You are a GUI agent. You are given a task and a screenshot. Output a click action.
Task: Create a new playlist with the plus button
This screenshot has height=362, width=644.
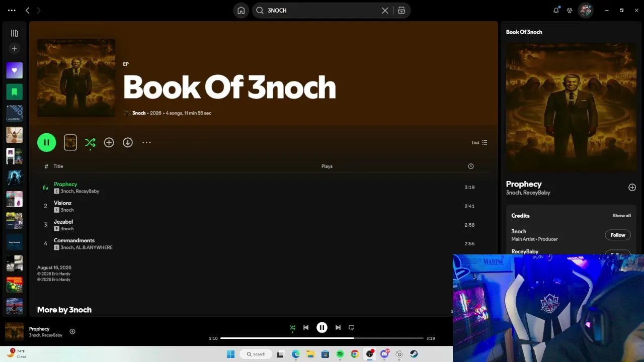tap(14, 49)
